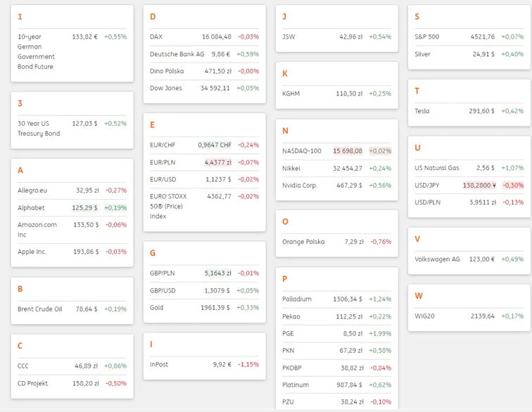Click the 138,2800 ¥ USD/JPY price

point(479,186)
